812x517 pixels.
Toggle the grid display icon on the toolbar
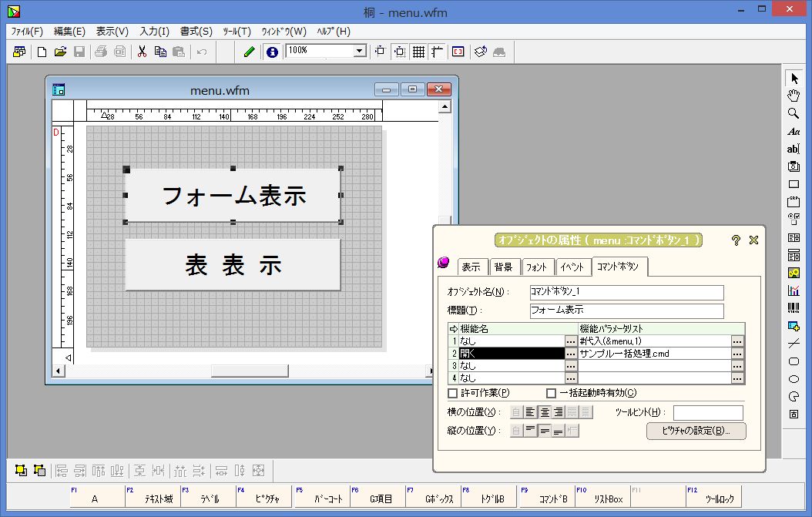click(x=417, y=52)
